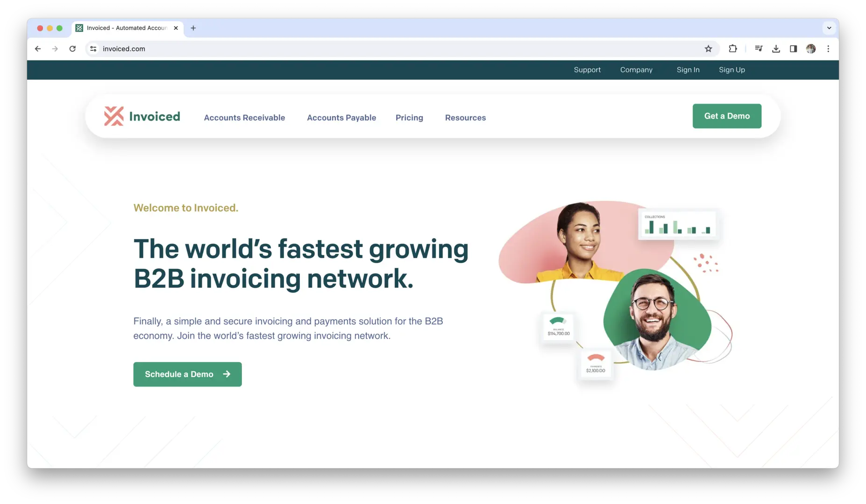Click the Invoiced logo
This screenshot has width=866, height=504.
click(x=142, y=116)
